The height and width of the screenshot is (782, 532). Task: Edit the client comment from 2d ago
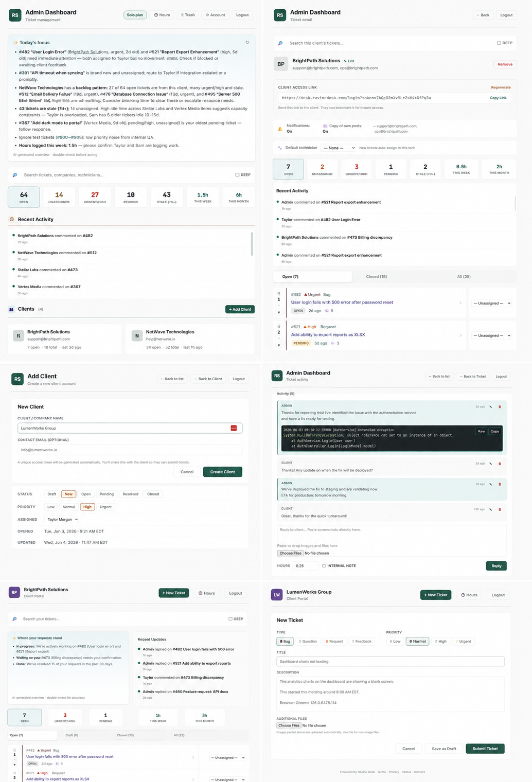[x=490, y=464]
